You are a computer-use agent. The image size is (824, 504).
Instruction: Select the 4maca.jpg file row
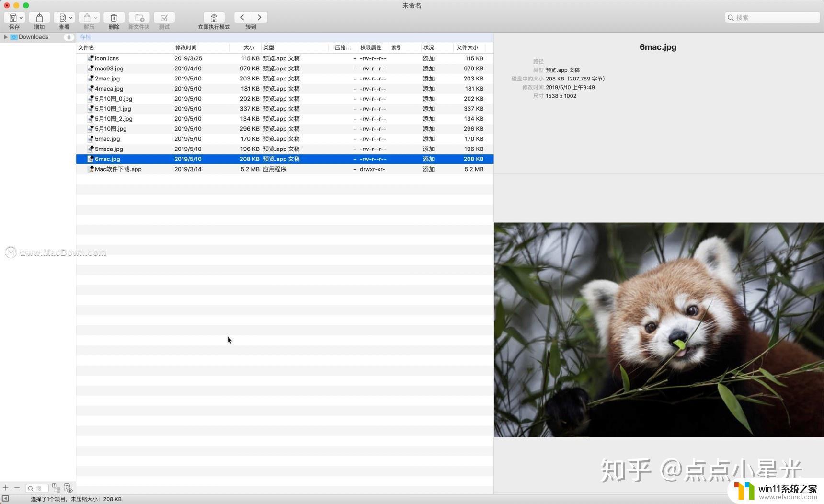tap(285, 89)
